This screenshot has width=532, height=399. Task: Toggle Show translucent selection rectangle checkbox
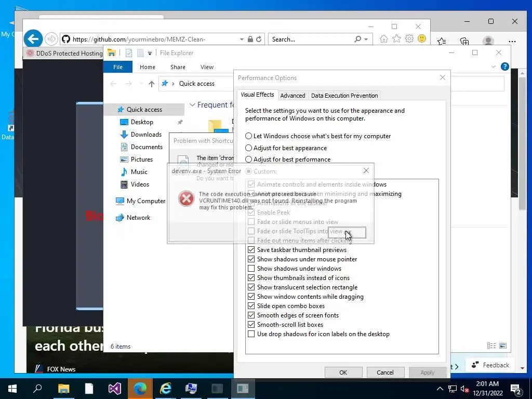pos(251,287)
